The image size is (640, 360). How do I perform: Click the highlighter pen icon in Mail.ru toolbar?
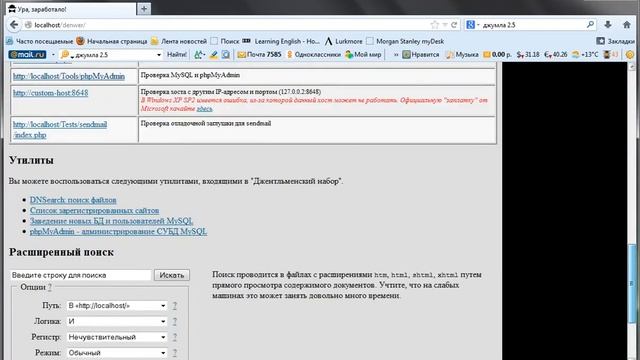[213, 54]
